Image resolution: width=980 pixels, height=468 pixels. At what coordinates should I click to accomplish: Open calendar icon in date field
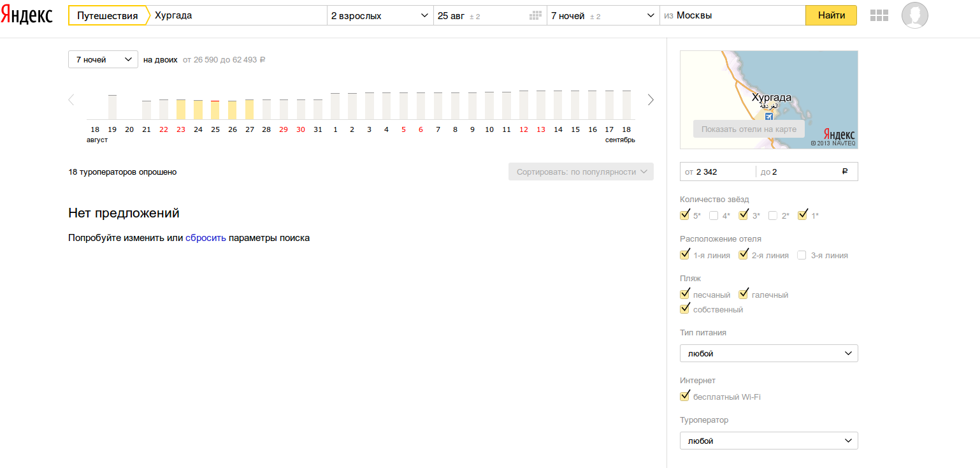[535, 16]
